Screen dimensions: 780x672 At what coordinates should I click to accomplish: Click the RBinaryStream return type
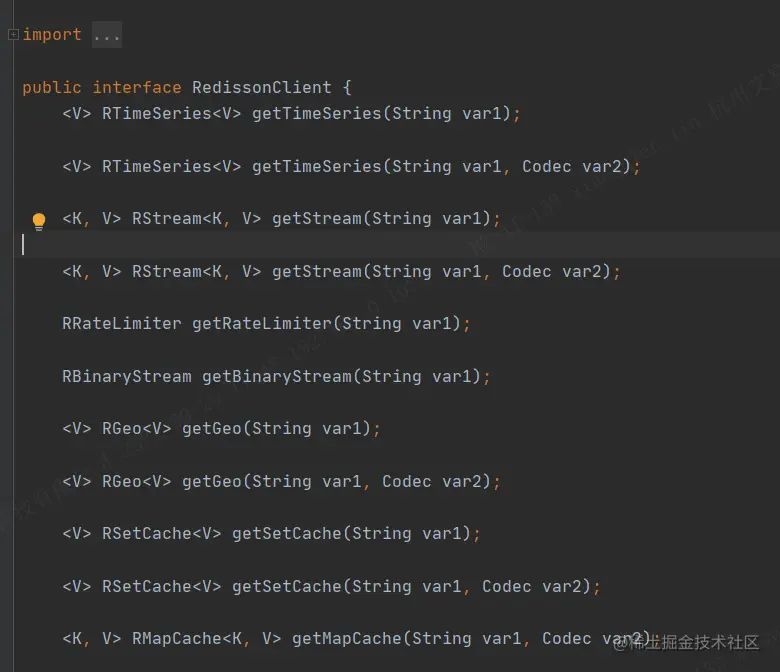point(127,377)
